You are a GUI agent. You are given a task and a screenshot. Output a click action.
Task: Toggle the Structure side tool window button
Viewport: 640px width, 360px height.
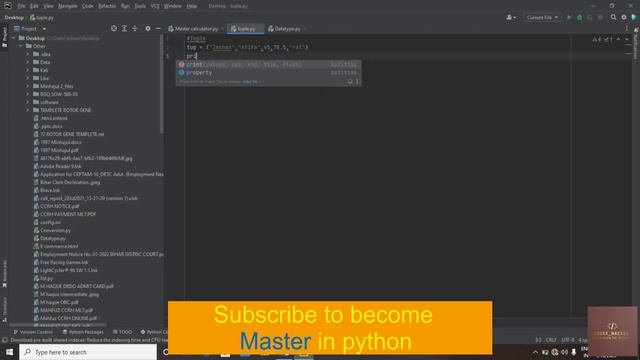pyautogui.click(x=4, y=309)
